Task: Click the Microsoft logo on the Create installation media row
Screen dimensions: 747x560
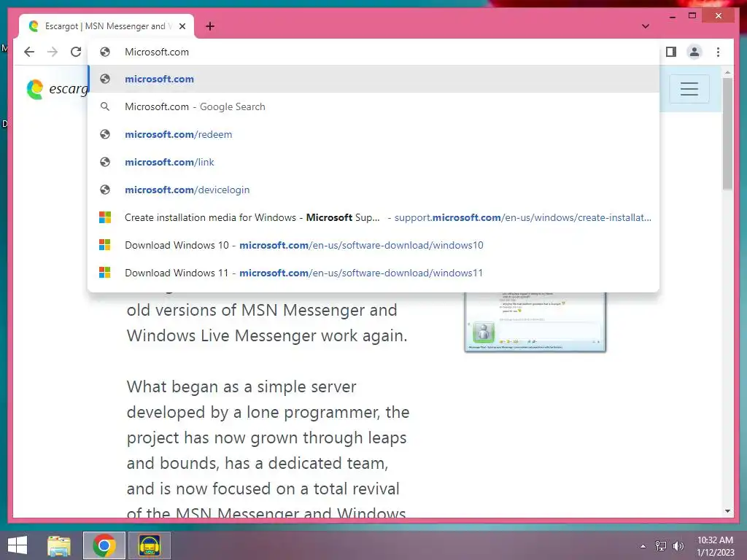Action: tap(105, 217)
